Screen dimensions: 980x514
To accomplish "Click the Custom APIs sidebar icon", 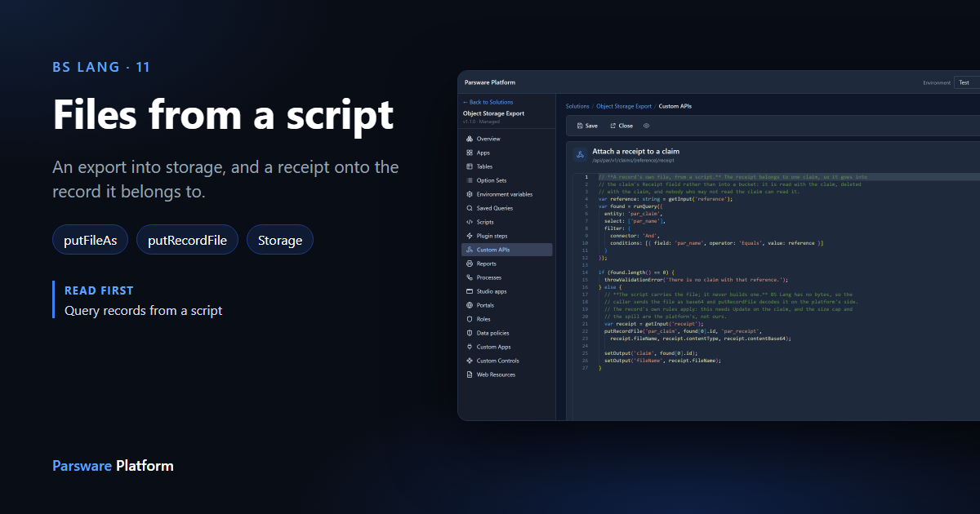I will [x=469, y=250].
